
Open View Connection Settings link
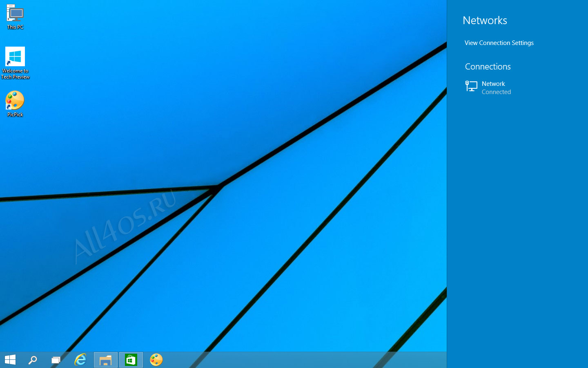tap(499, 43)
